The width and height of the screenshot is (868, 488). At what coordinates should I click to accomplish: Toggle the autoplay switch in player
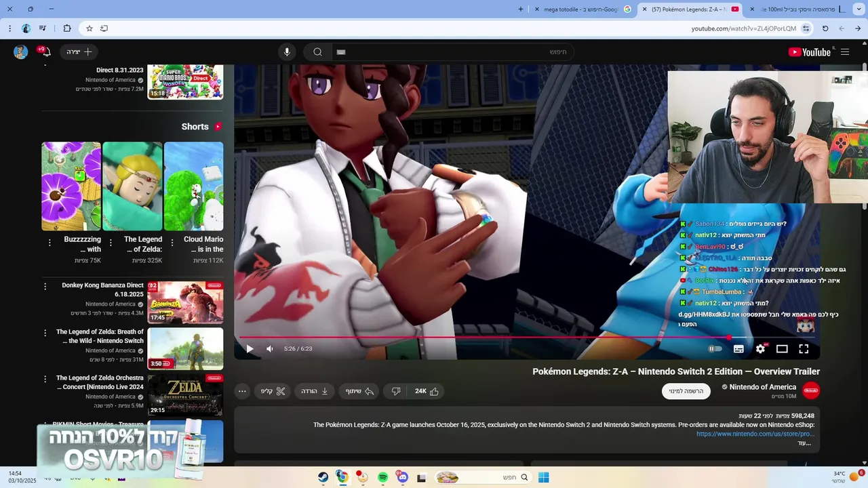tap(715, 349)
